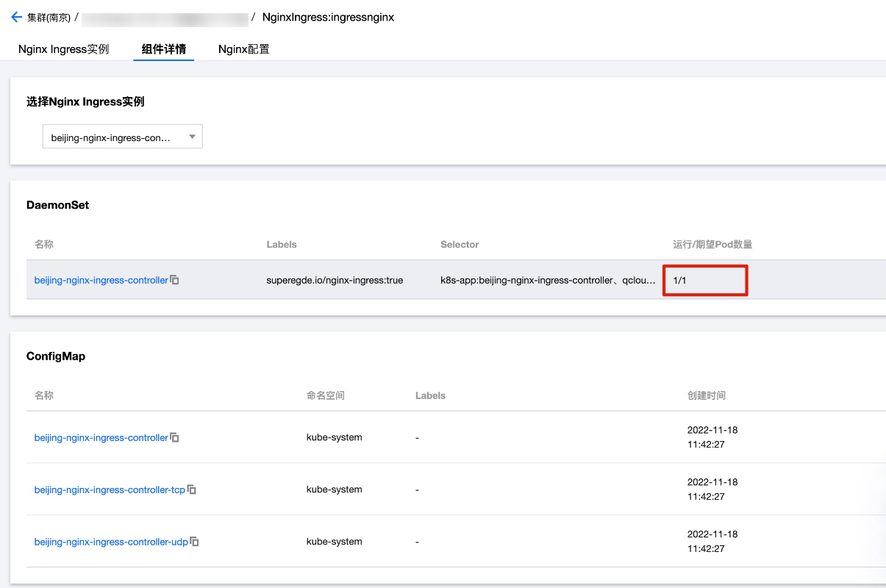
Task: Open the ConfigMap beijing-nginx-ingress-controller link
Action: (101, 437)
